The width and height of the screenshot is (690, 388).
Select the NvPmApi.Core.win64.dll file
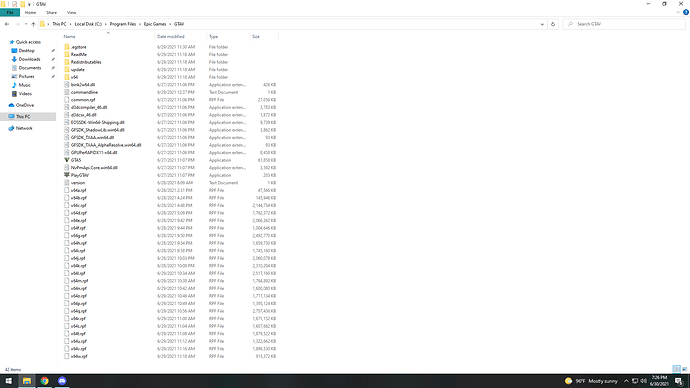[94, 168]
